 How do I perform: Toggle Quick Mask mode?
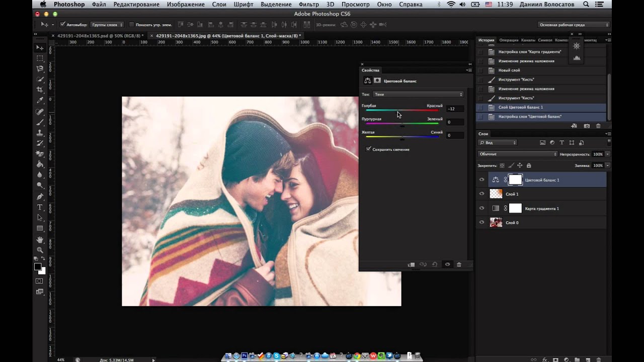pyautogui.click(x=40, y=281)
